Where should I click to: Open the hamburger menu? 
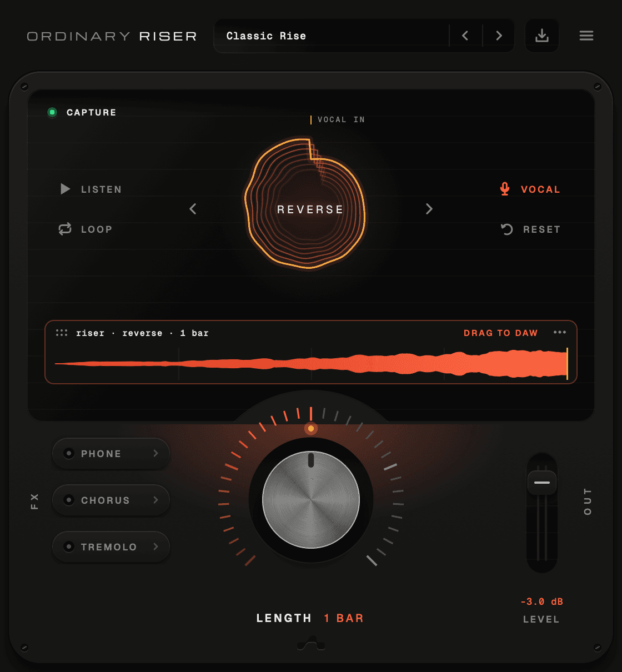coord(586,36)
